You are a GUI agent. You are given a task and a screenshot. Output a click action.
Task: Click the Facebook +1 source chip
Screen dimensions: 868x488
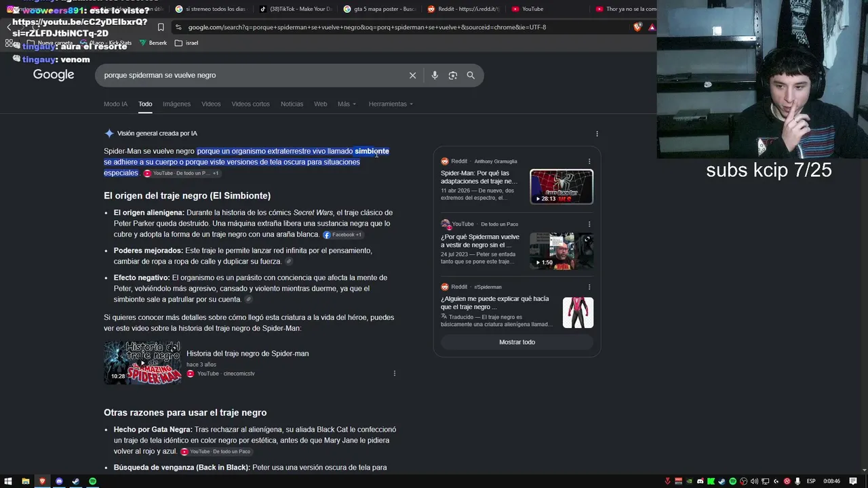point(342,235)
